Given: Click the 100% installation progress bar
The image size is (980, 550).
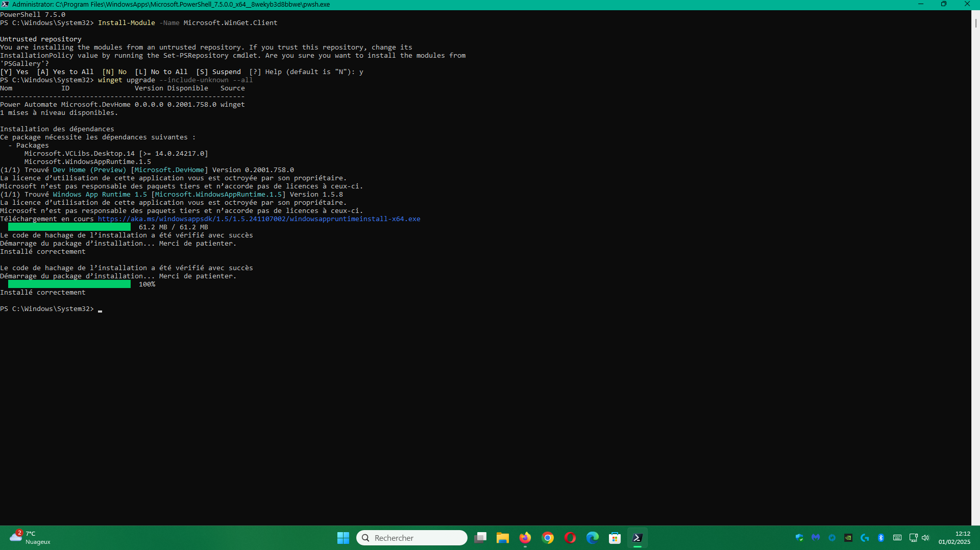Looking at the screenshot, I should coord(69,284).
